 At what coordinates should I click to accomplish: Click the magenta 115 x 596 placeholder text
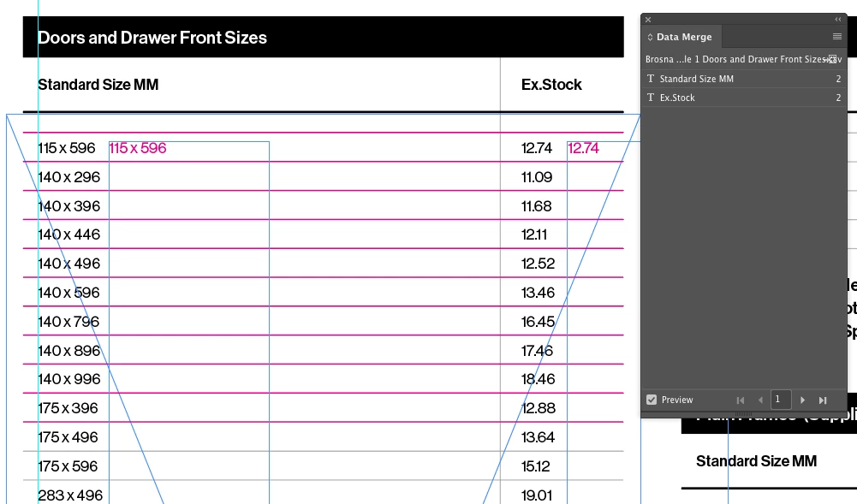(x=138, y=149)
